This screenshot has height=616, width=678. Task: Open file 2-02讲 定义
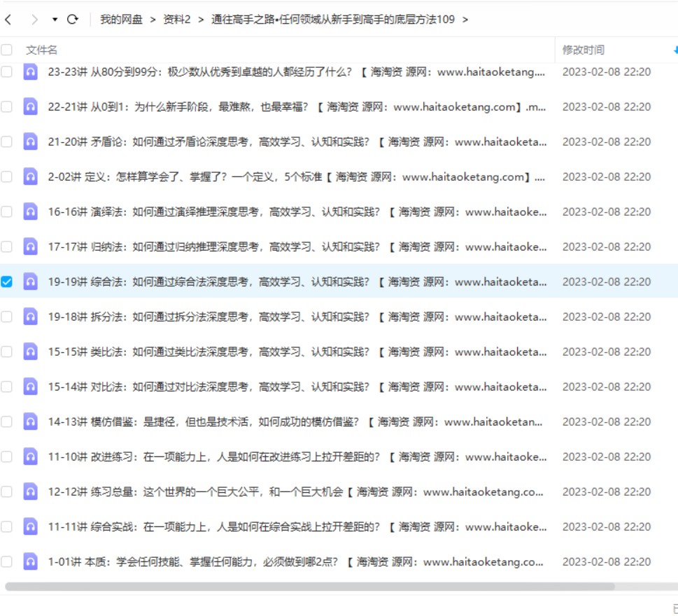[x=296, y=176]
